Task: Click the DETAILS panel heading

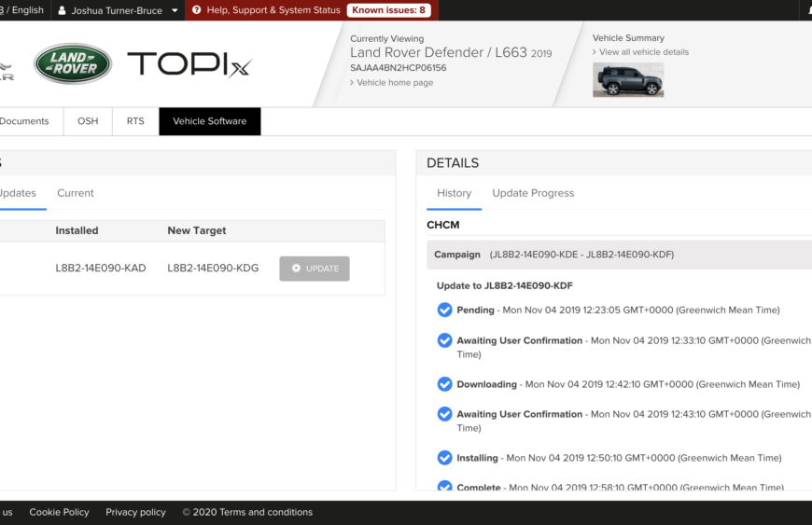Action: 453,163
